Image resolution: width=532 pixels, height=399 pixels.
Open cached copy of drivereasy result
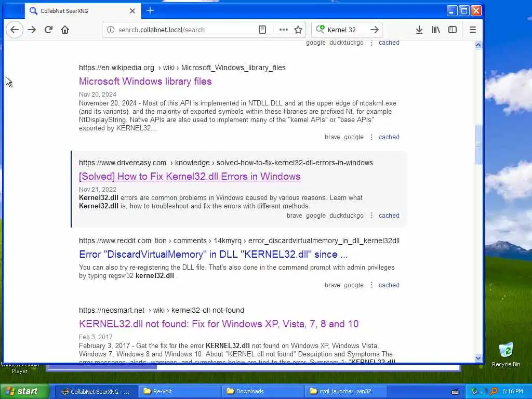[389, 216]
